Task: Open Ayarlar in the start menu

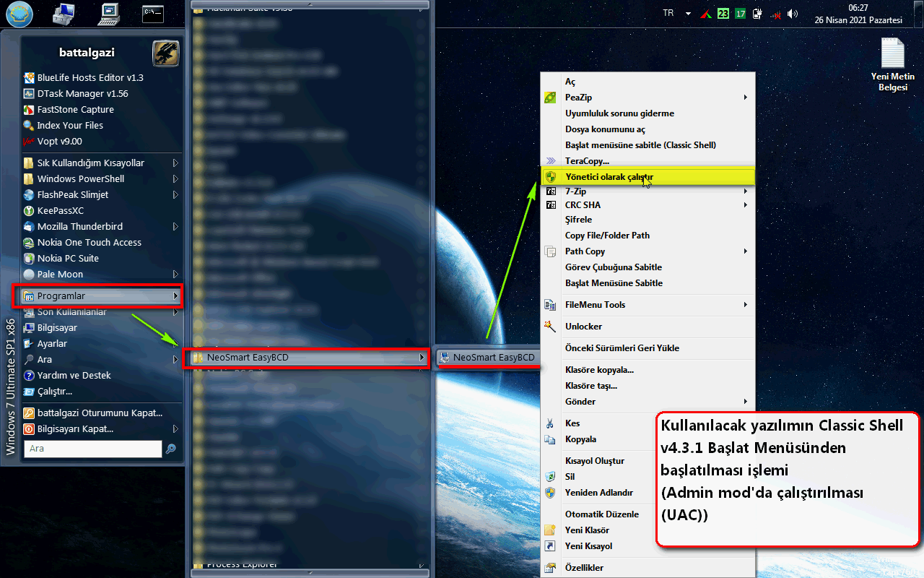Action: (52, 343)
